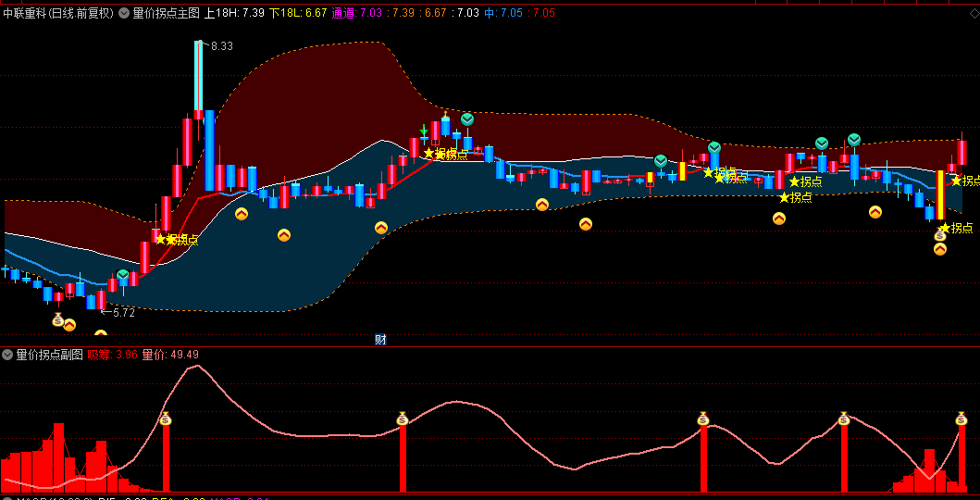This screenshot has height=500, width=980.
Task: Click the diamond icon in the top-right corner
Action: click(974, 13)
